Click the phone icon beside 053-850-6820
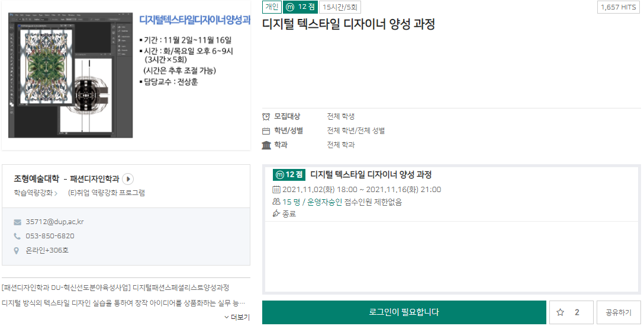This screenshot has height=329, width=644. pos(17,237)
